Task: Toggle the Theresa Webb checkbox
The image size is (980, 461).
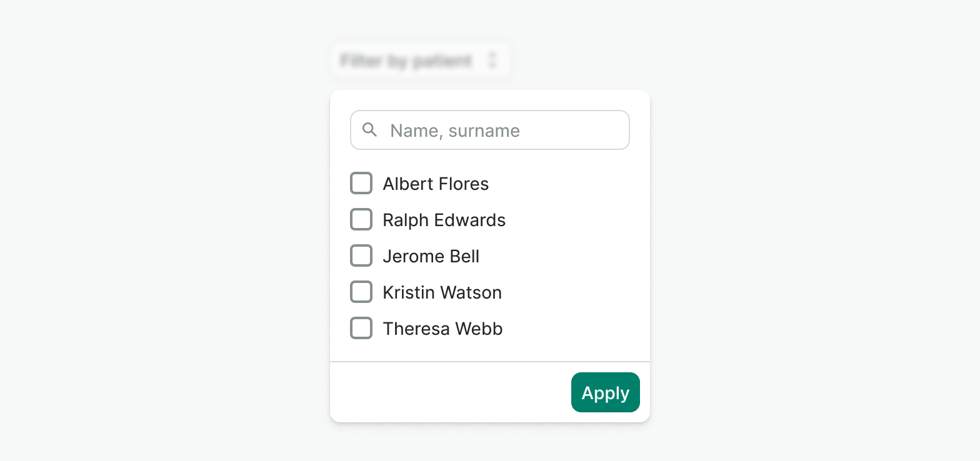Action: pyautogui.click(x=361, y=329)
